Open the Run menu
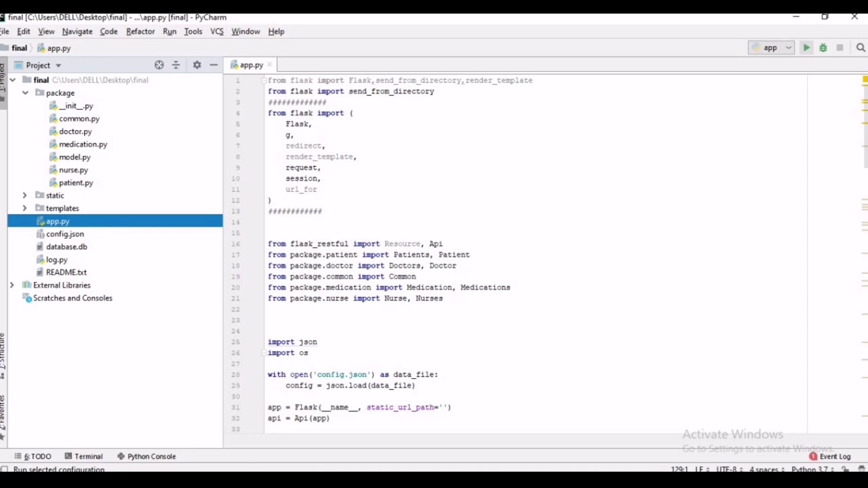868x488 pixels. pyautogui.click(x=170, y=31)
